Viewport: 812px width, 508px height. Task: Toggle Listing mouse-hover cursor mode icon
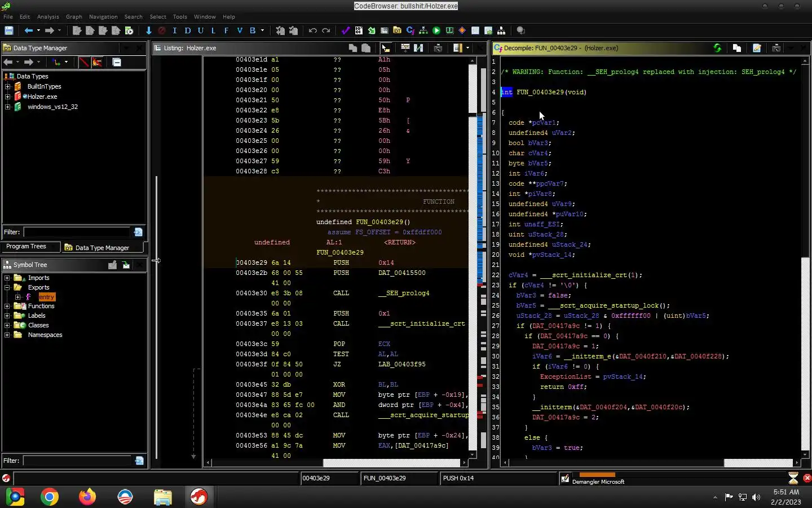click(x=386, y=48)
